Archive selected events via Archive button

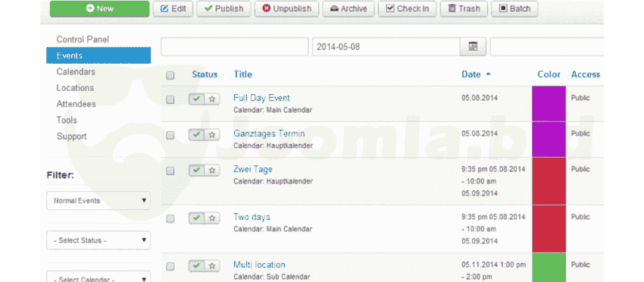click(349, 8)
